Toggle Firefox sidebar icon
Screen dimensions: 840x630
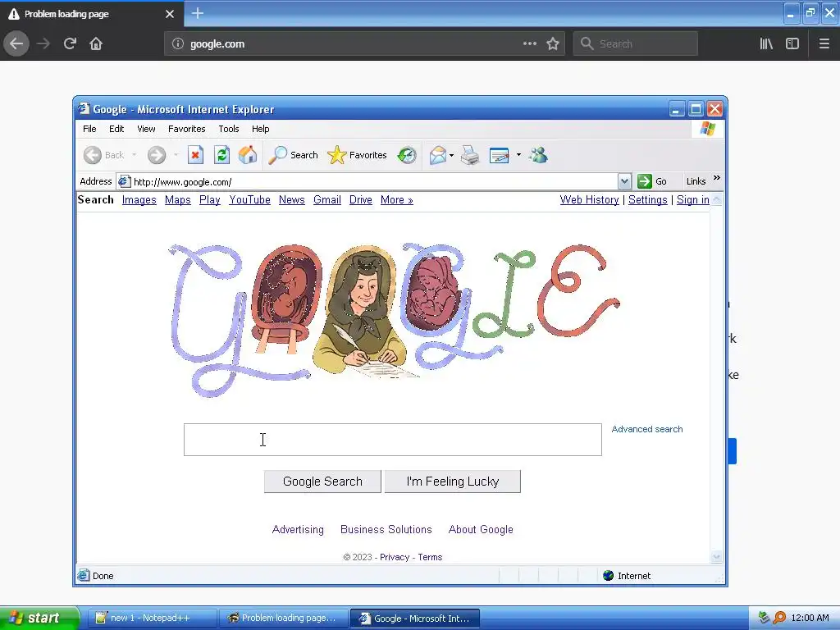(792, 43)
